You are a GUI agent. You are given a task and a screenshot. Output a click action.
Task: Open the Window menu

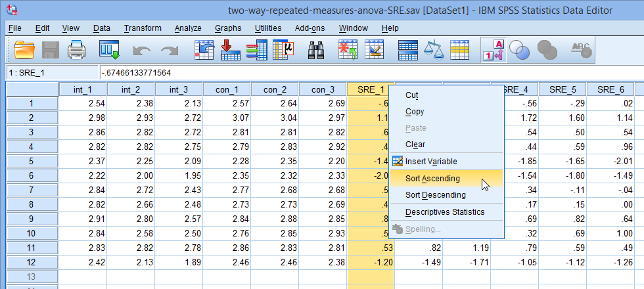[x=354, y=28]
